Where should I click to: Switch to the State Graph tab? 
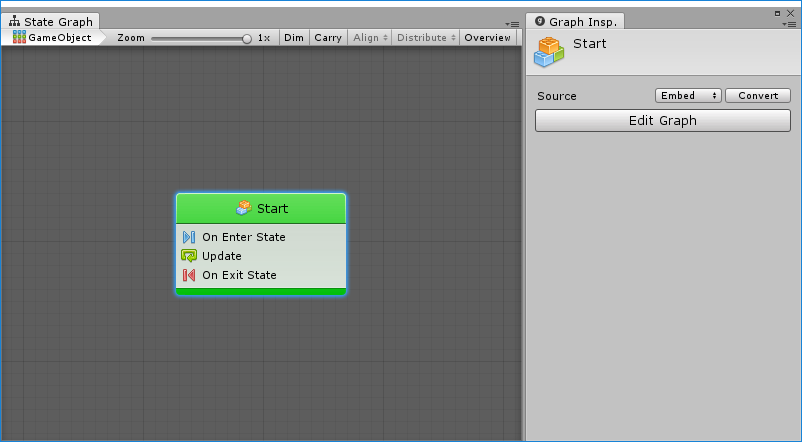pos(57,21)
